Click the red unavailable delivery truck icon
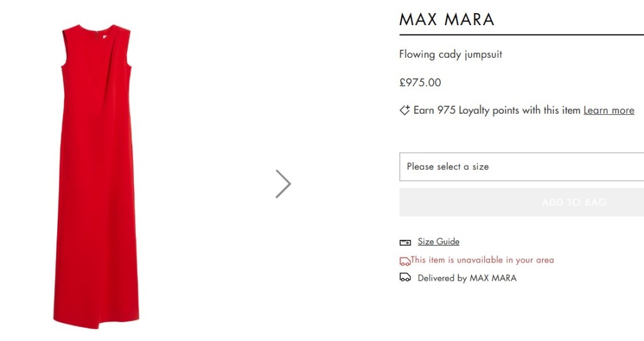644x341 pixels. pos(404,261)
